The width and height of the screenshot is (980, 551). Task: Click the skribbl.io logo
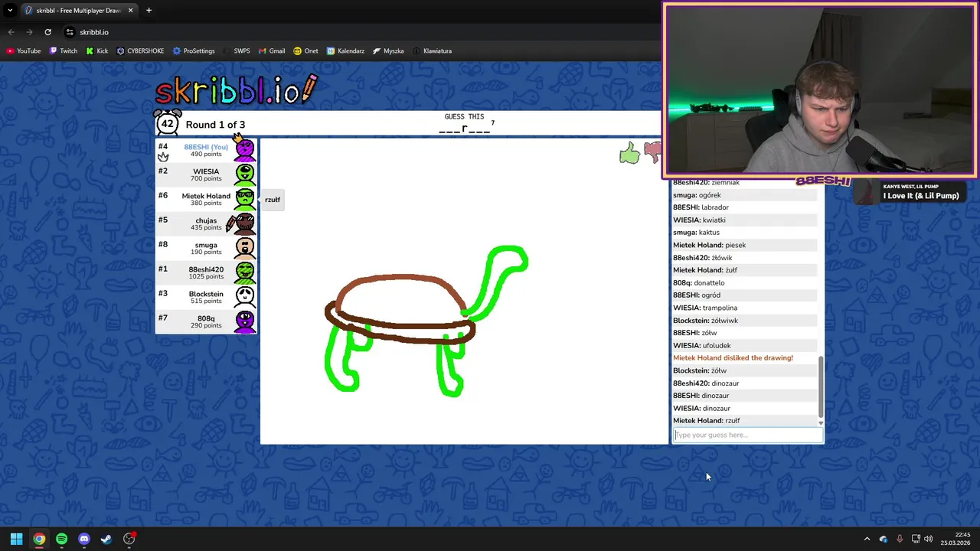pos(236,90)
